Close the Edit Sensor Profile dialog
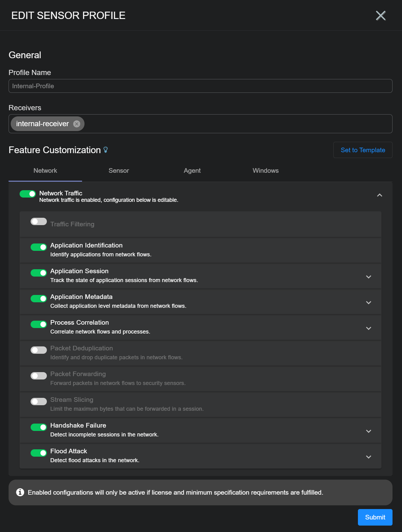 tap(381, 16)
